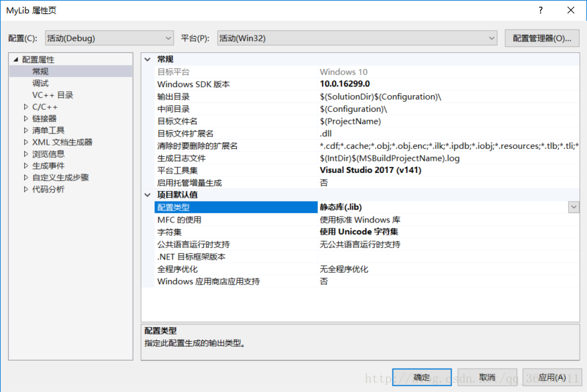Click the help question mark icon
The width and height of the screenshot is (587, 392).
540,10
